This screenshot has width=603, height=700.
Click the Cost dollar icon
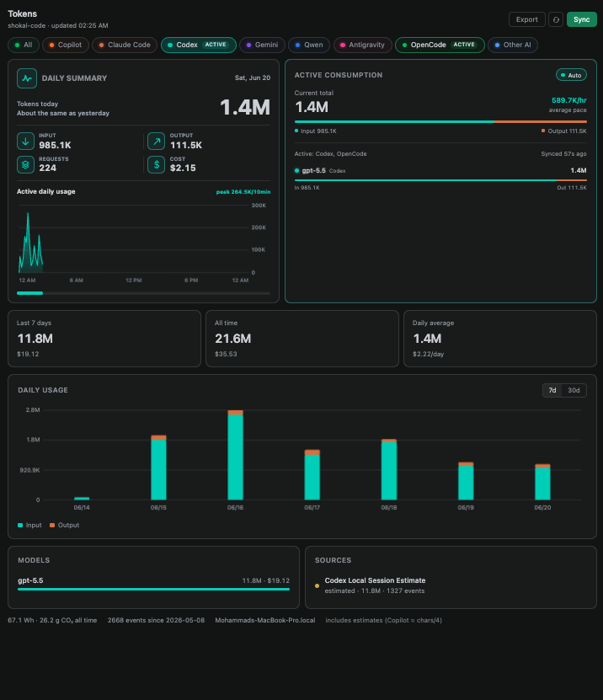point(156,165)
